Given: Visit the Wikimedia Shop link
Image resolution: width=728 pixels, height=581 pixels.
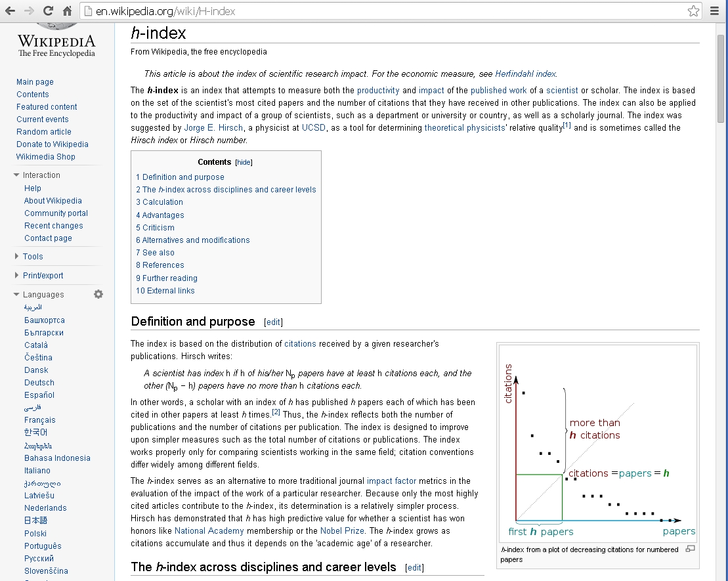Looking at the screenshot, I should pyautogui.click(x=45, y=157).
